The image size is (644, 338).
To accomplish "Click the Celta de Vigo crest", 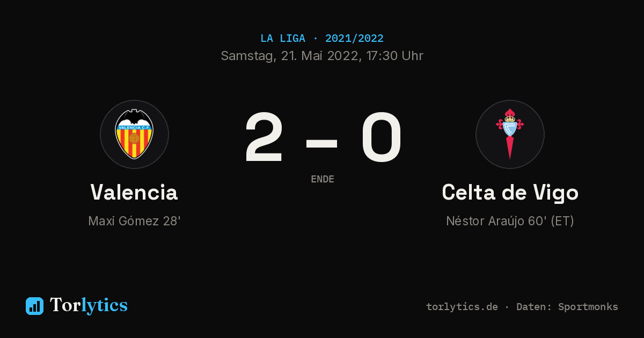I will click(510, 134).
